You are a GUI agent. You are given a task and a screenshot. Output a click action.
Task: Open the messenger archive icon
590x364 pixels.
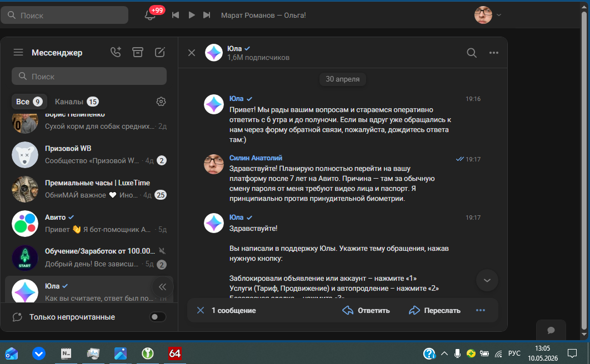(138, 52)
